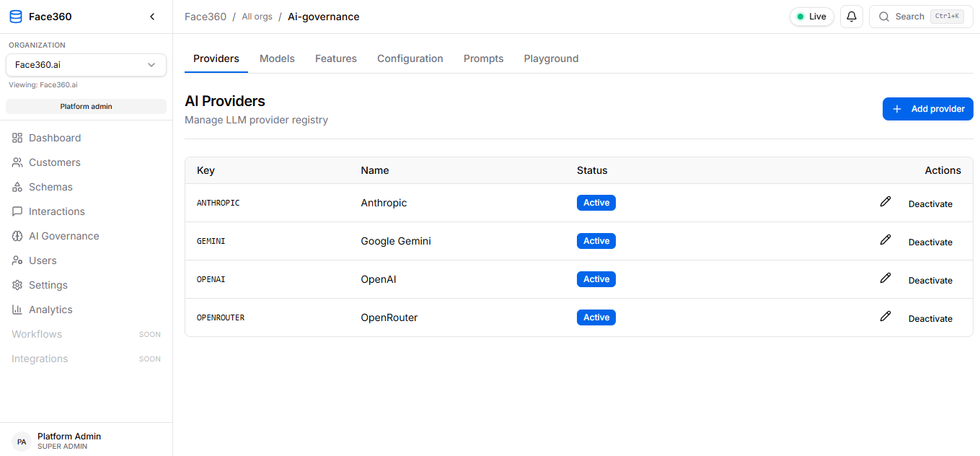The image size is (980, 456).
Task: Click the Settings gear icon
Action: (x=17, y=285)
